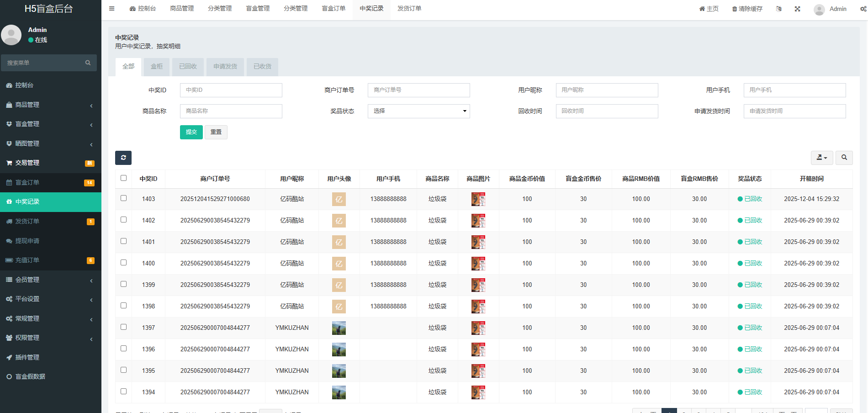
Task: Toggle fullscreen mode icon in the header
Action: tap(797, 8)
